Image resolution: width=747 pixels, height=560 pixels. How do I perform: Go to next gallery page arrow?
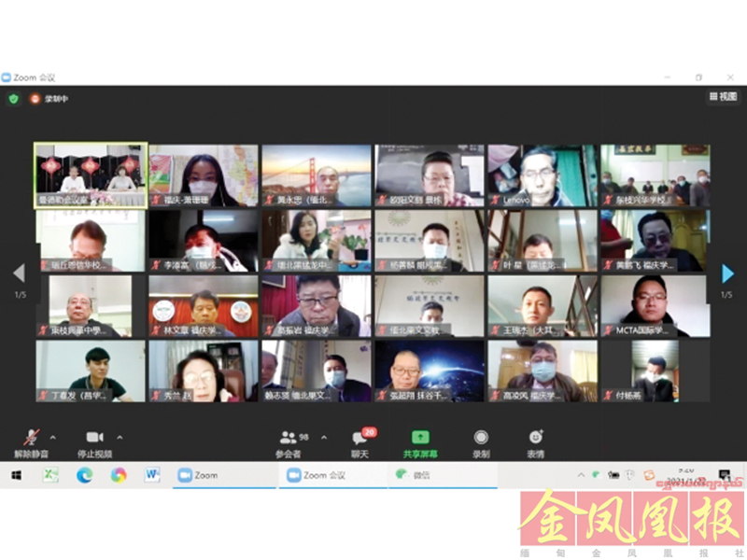point(727,273)
